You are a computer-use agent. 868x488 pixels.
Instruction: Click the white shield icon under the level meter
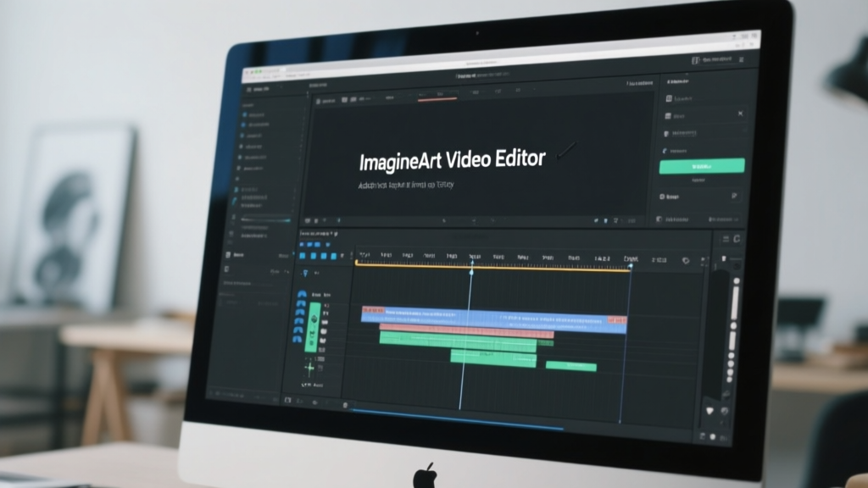point(710,411)
